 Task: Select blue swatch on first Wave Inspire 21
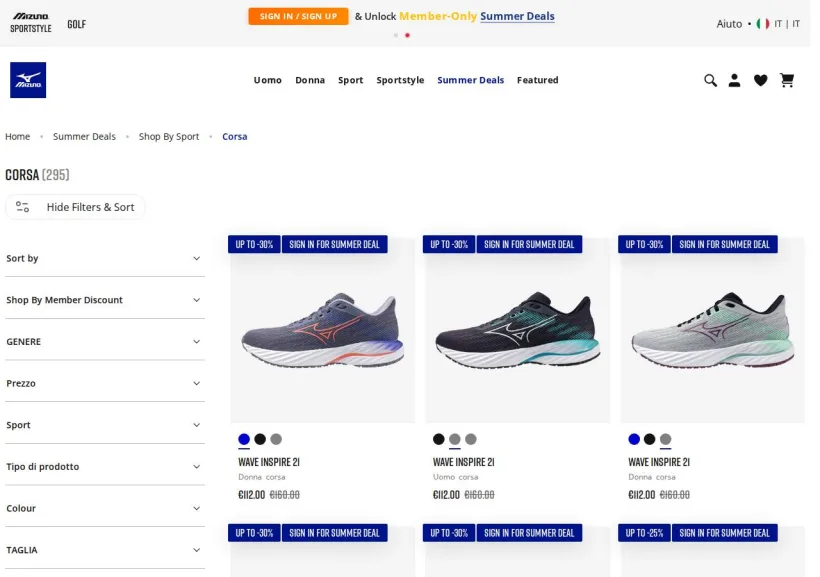pyautogui.click(x=244, y=439)
